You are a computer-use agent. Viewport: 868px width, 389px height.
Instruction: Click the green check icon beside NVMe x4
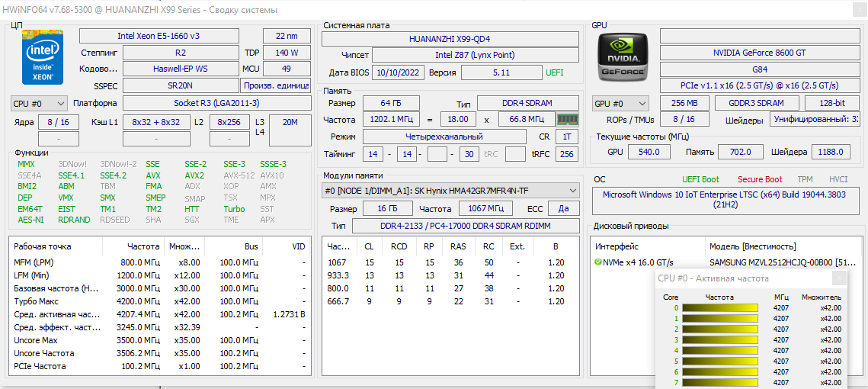[x=597, y=262]
